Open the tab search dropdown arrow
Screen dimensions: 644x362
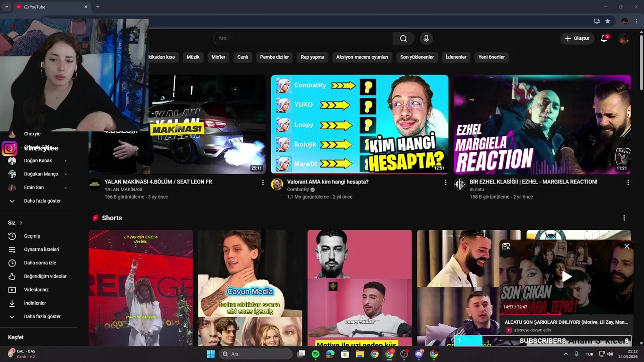(x=7, y=7)
